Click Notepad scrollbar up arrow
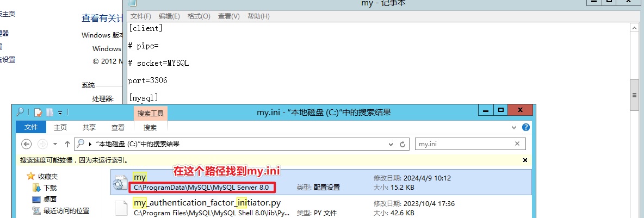This screenshot has height=218, width=644. (634, 27)
